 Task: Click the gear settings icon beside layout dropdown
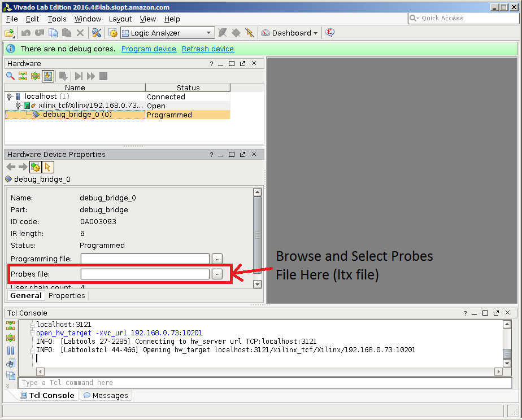(113, 33)
